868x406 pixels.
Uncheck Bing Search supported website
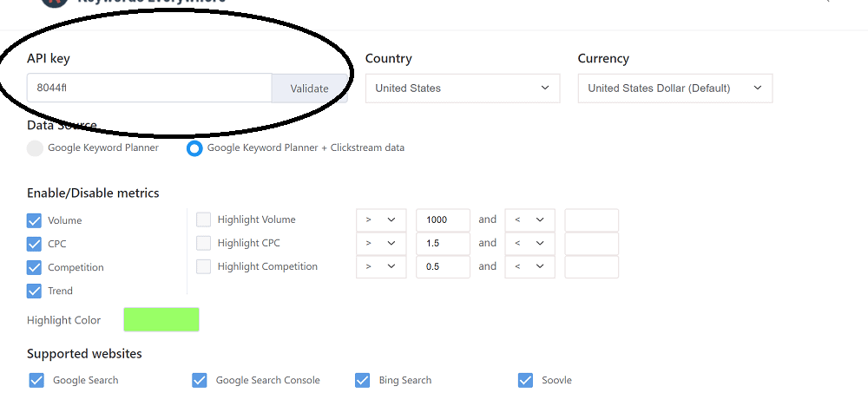tap(363, 381)
